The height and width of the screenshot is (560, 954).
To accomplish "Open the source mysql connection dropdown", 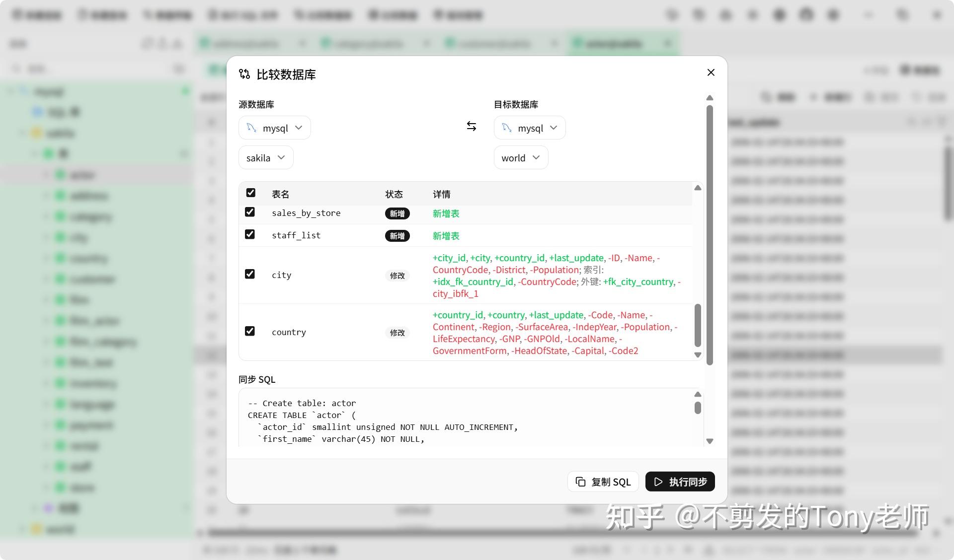I will point(274,128).
